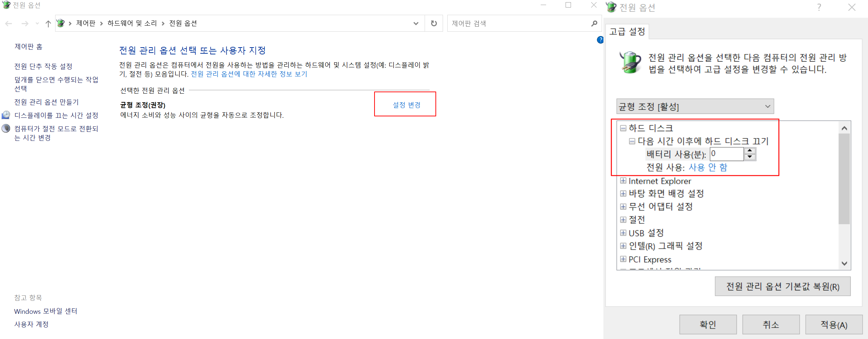Click the refresh icon in address bar
The width and height of the screenshot is (868, 339).
[x=434, y=23]
